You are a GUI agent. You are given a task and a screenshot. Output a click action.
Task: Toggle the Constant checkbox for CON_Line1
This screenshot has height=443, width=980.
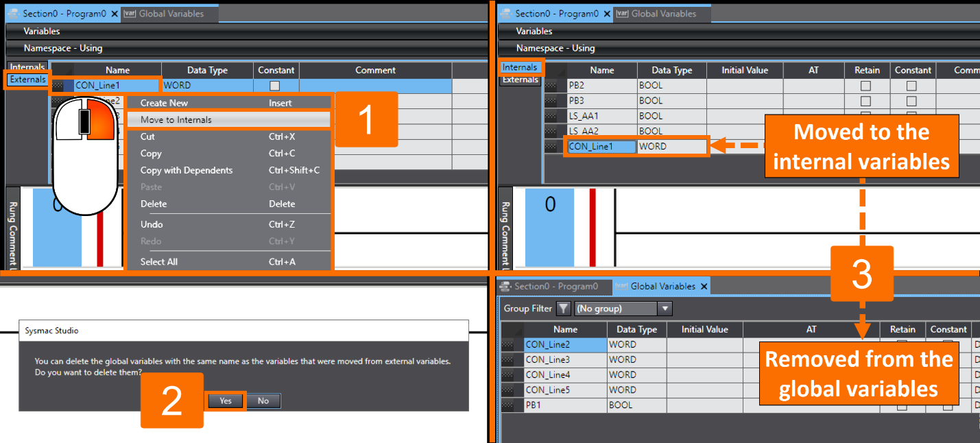click(276, 85)
